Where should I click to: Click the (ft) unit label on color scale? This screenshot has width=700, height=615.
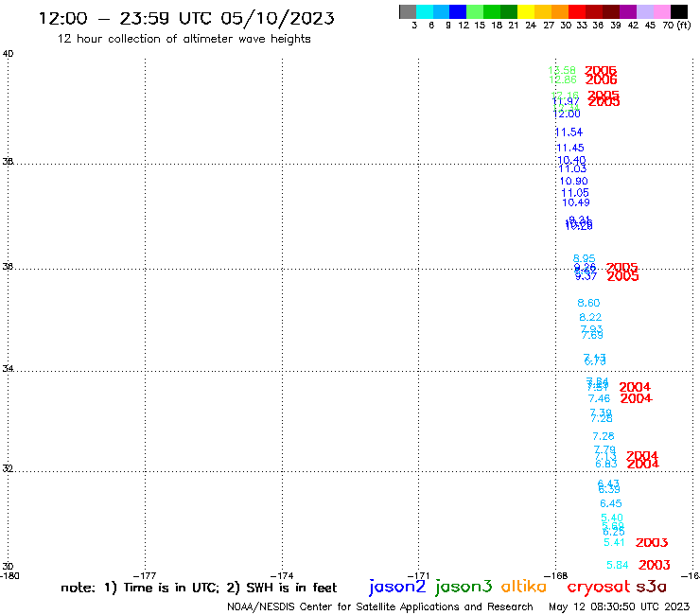(x=683, y=25)
